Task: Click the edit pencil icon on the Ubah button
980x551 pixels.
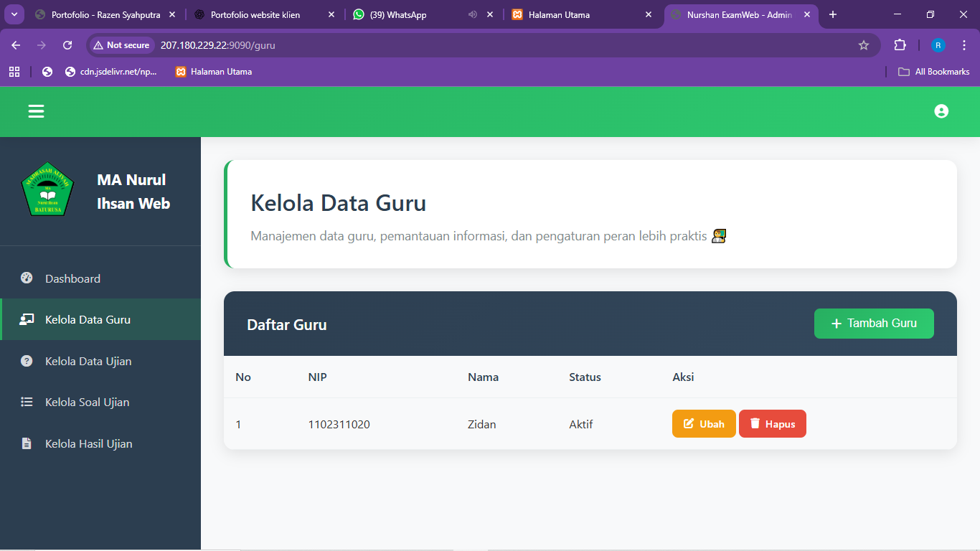Action: (x=689, y=423)
